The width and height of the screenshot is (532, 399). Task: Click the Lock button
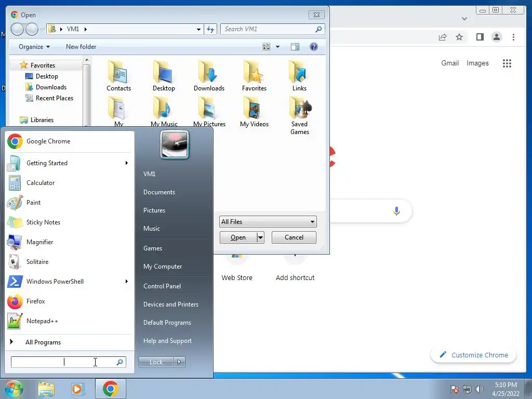click(156, 362)
